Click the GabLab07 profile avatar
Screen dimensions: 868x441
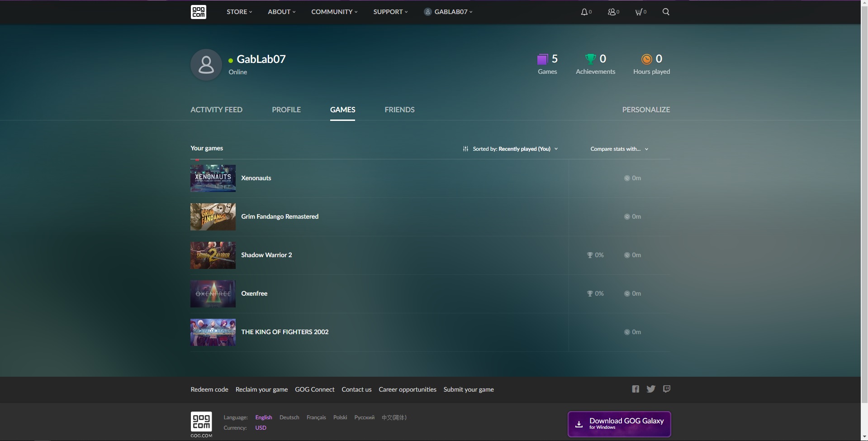pos(206,65)
